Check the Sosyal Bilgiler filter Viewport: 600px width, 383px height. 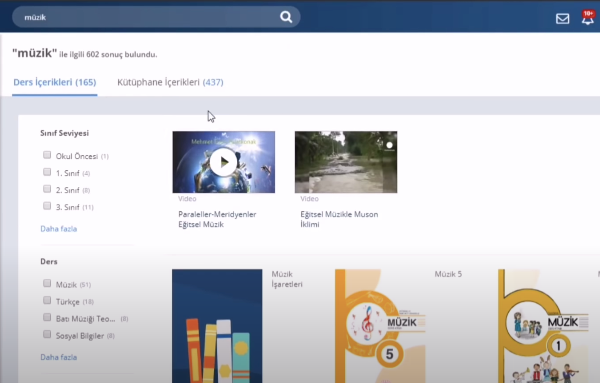(x=47, y=334)
